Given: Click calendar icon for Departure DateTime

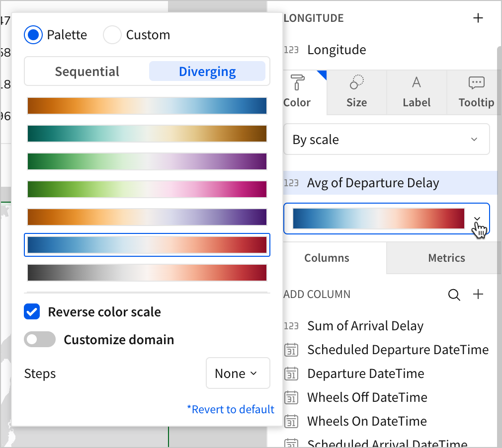Looking at the screenshot, I should click(291, 374).
